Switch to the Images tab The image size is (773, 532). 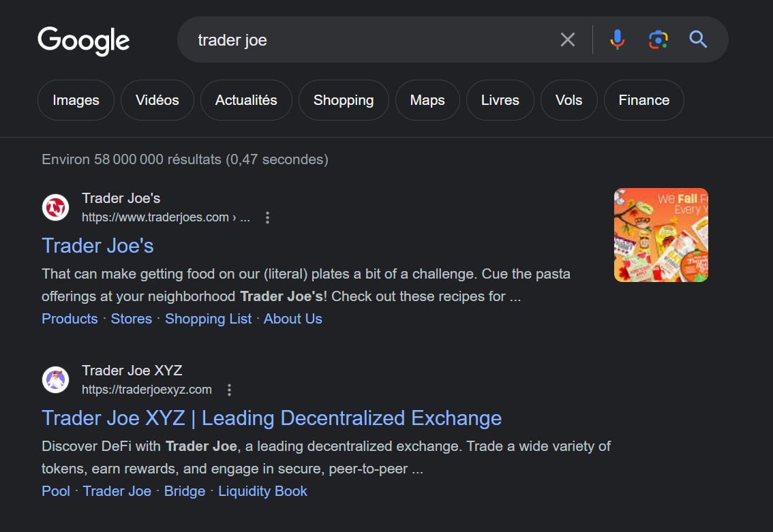coord(76,99)
